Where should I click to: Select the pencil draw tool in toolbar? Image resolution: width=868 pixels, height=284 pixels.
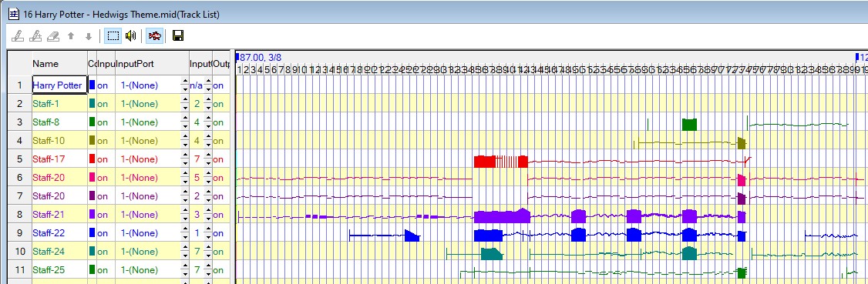(17, 36)
